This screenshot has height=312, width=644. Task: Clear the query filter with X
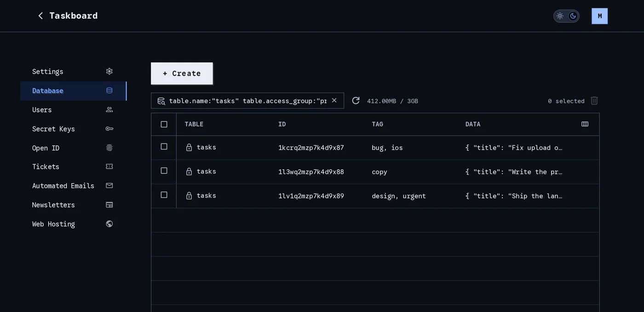coord(334,100)
